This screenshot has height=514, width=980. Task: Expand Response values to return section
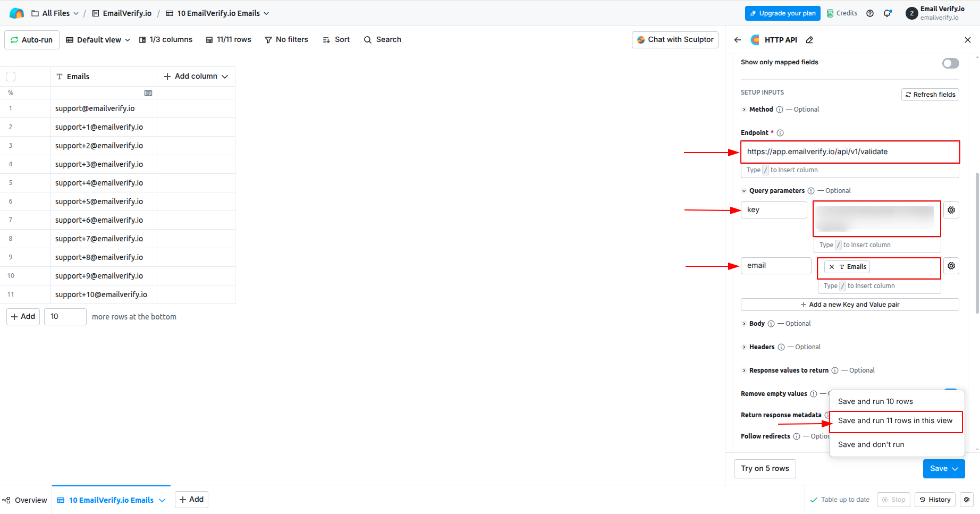(x=744, y=370)
